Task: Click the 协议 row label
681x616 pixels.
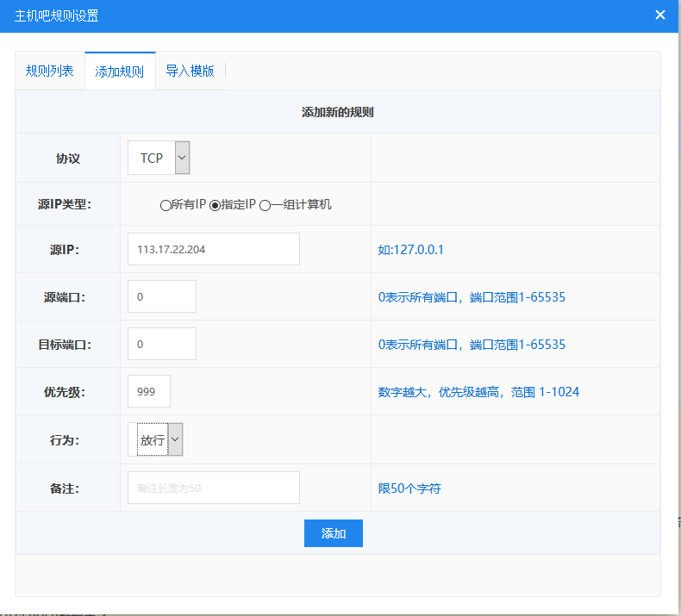Action: coord(68,158)
